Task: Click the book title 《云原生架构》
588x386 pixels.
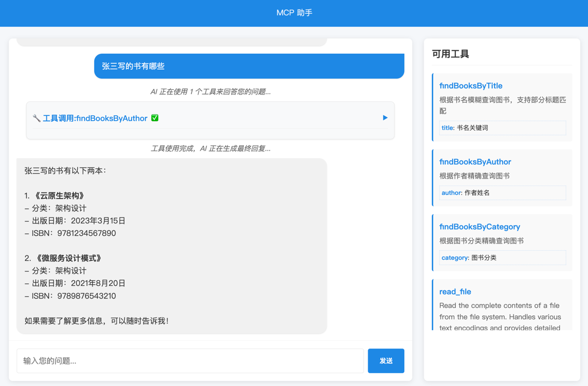Action: pyautogui.click(x=60, y=196)
